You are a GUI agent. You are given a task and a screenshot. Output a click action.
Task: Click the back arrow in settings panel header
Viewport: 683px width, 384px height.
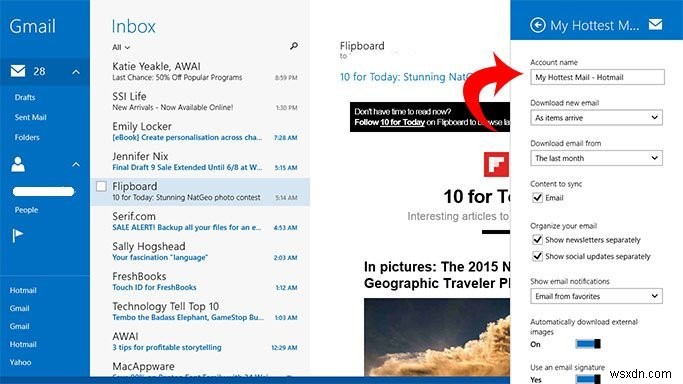538,25
